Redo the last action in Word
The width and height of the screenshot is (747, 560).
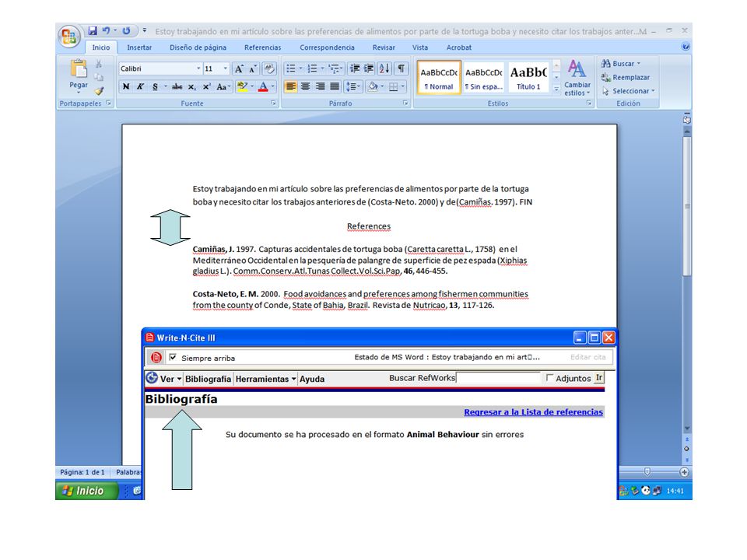[x=126, y=31]
